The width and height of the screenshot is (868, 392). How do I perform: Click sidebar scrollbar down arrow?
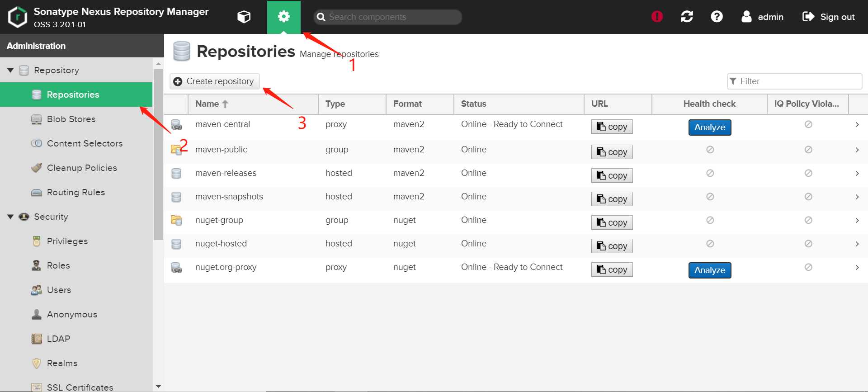point(158,387)
